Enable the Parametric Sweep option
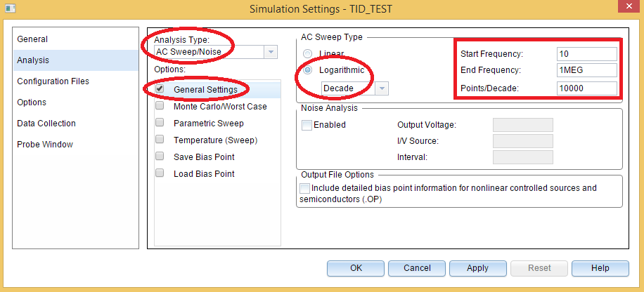The width and height of the screenshot is (644, 292). point(160,123)
